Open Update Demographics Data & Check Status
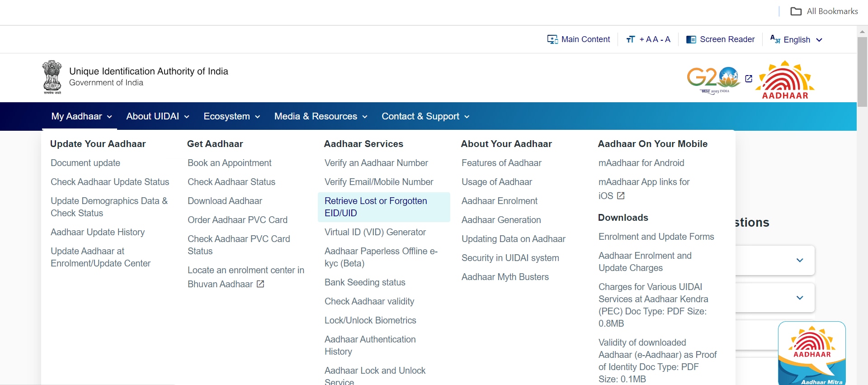Screen dimensions: 868x385 coord(109,207)
